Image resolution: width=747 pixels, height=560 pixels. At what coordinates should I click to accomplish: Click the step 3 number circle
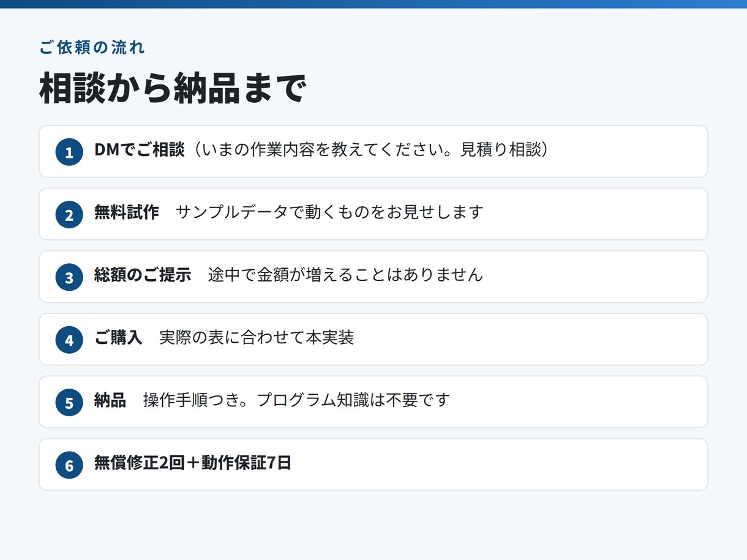[x=69, y=277]
